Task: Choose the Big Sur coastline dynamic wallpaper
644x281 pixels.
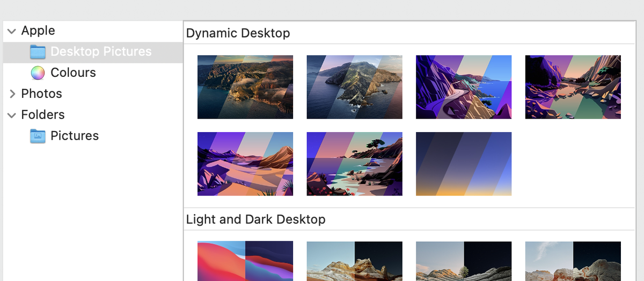Action: click(x=245, y=87)
